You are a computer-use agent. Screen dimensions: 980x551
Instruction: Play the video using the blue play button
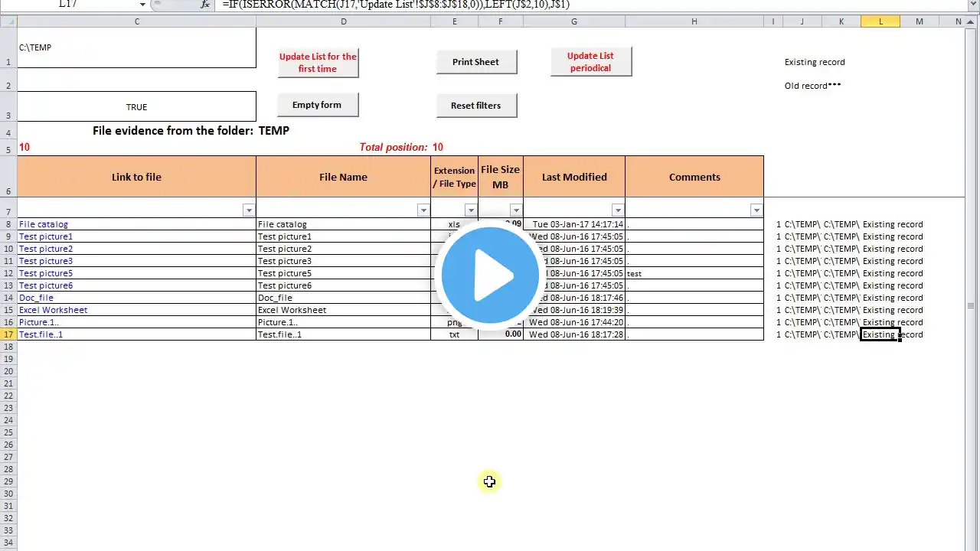(490, 275)
